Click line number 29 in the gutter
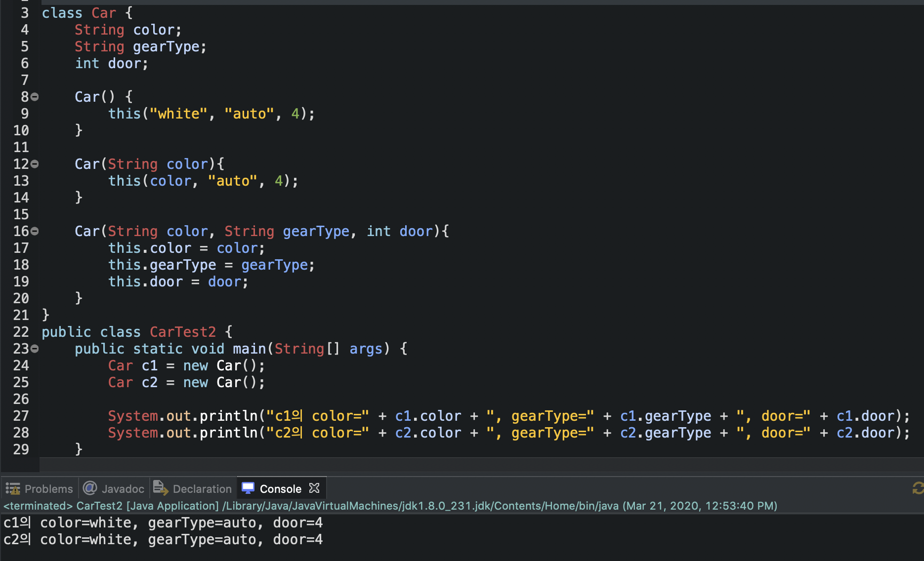The width and height of the screenshot is (924, 561). pyautogui.click(x=21, y=449)
